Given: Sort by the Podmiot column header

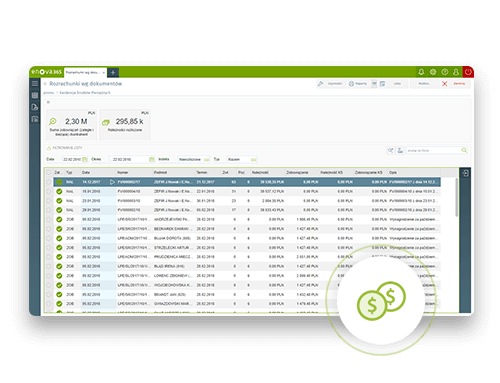Looking at the screenshot, I should [x=160, y=172].
